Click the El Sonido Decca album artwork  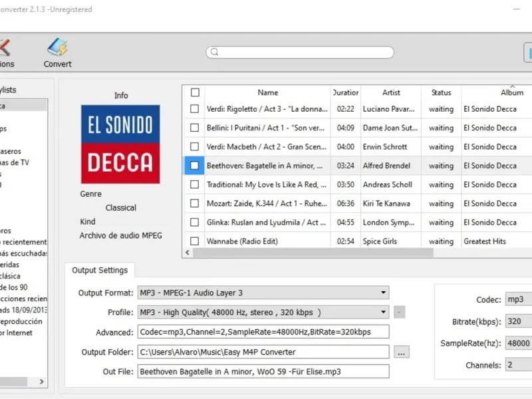click(x=120, y=144)
